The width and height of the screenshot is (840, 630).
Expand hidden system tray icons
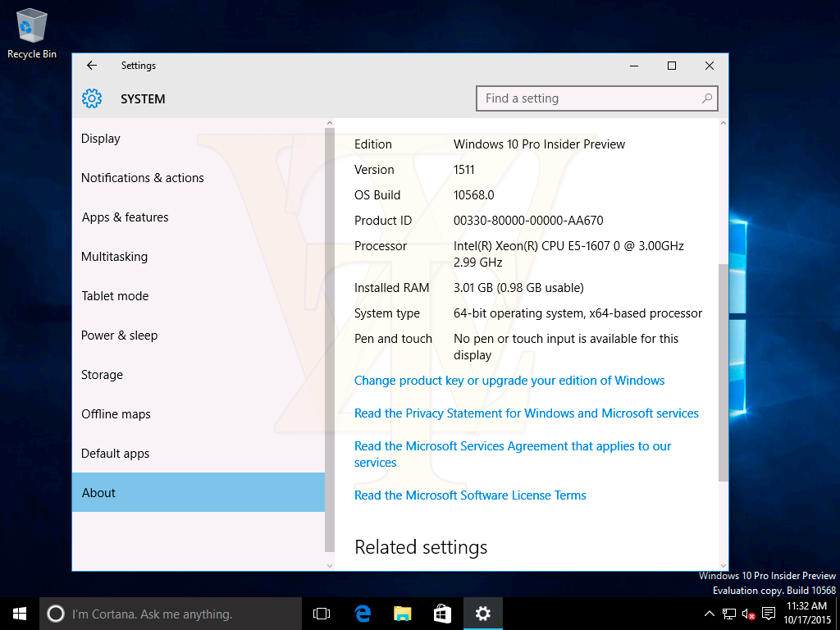click(709, 614)
